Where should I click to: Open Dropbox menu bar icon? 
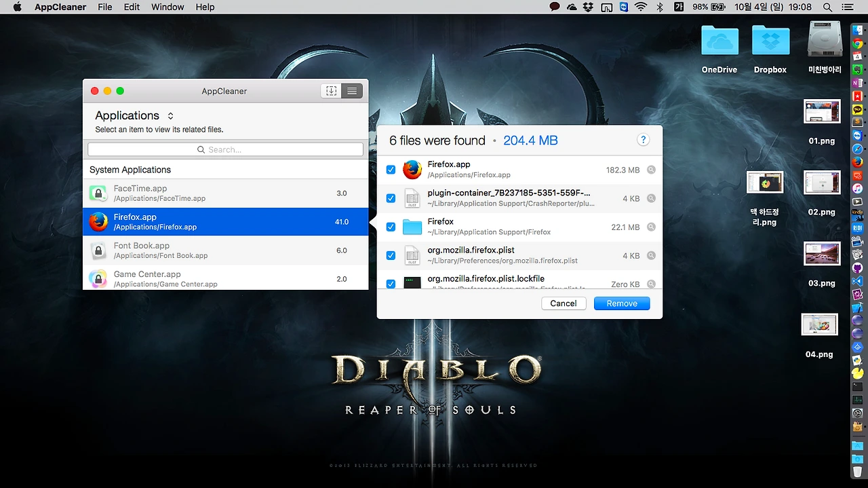(588, 7)
